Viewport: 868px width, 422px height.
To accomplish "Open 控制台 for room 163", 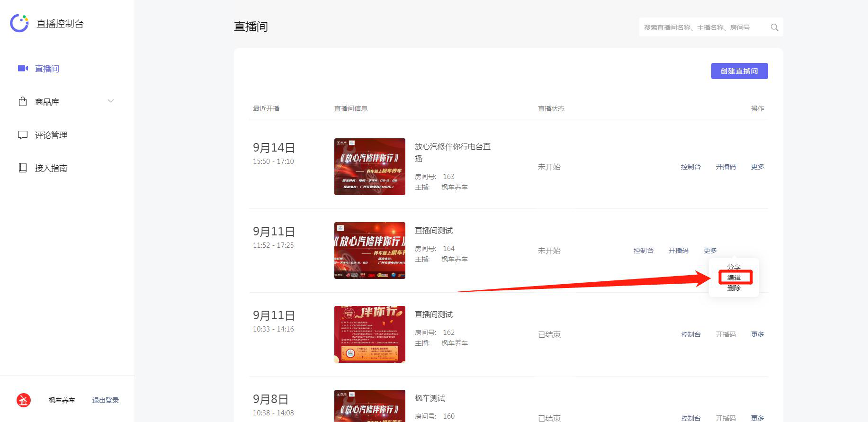I will point(690,167).
